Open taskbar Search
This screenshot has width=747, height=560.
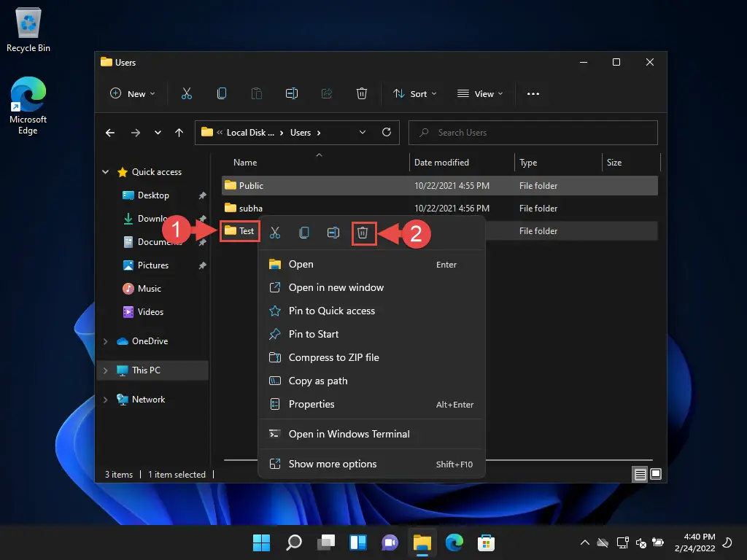pyautogui.click(x=294, y=542)
